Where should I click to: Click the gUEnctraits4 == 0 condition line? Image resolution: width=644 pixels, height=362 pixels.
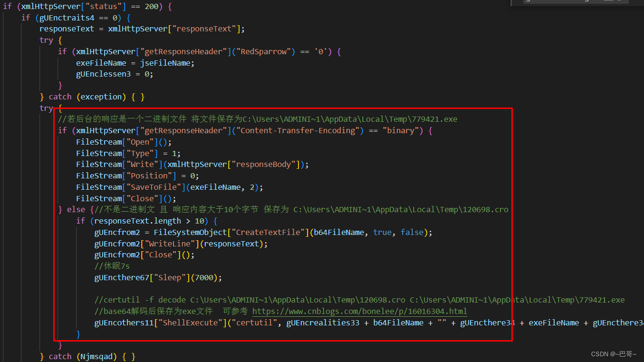(76, 18)
